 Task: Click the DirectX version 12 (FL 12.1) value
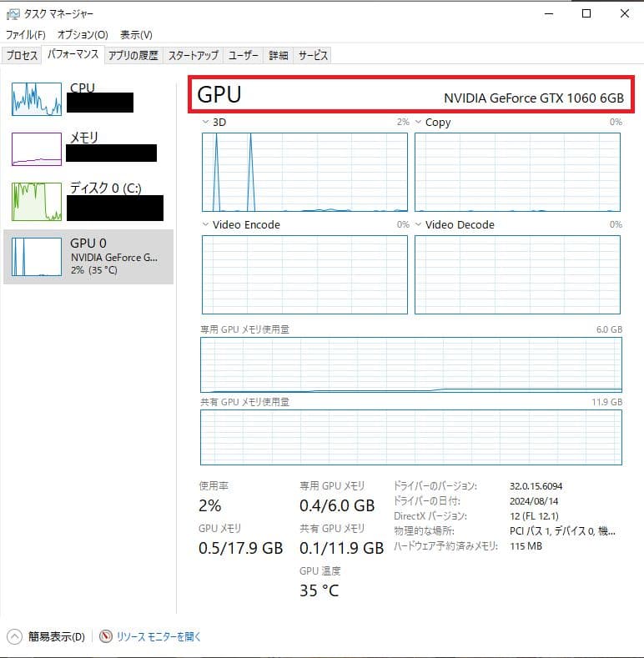point(534,516)
